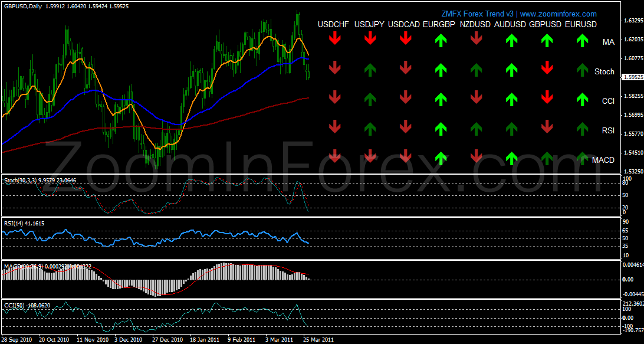Click the current price marker 1.59525

(633, 77)
